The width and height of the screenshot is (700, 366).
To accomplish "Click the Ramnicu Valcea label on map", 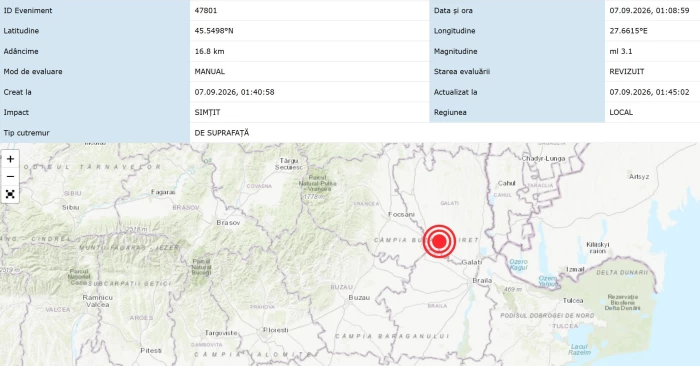I will point(97,301).
